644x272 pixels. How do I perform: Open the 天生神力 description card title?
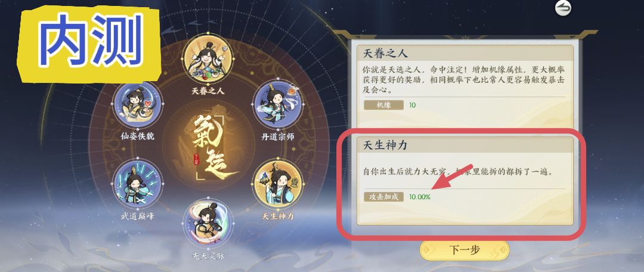(x=386, y=145)
